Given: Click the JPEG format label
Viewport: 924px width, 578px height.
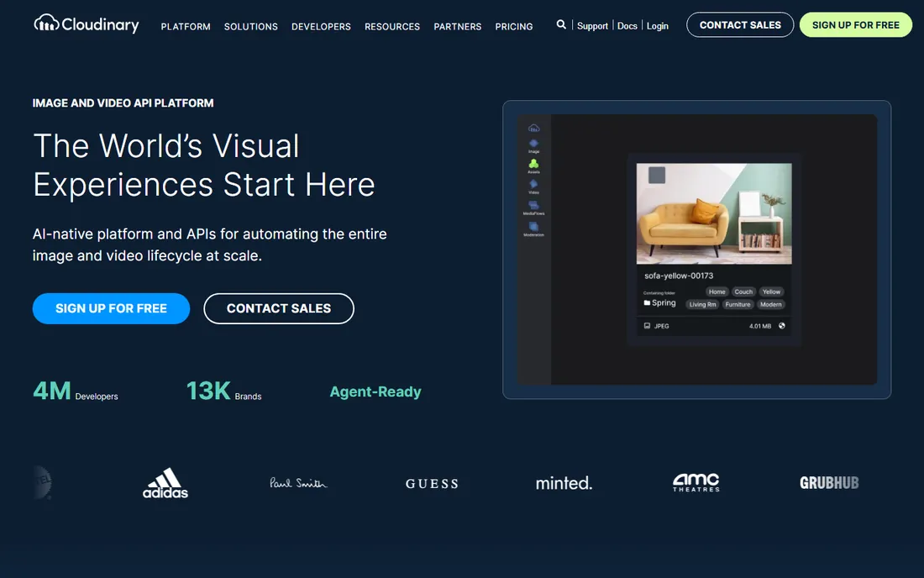Looking at the screenshot, I should coord(662,326).
